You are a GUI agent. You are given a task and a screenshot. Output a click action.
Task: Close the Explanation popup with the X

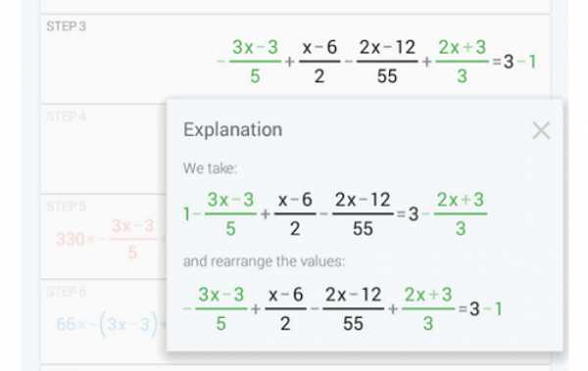pyautogui.click(x=541, y=130)
